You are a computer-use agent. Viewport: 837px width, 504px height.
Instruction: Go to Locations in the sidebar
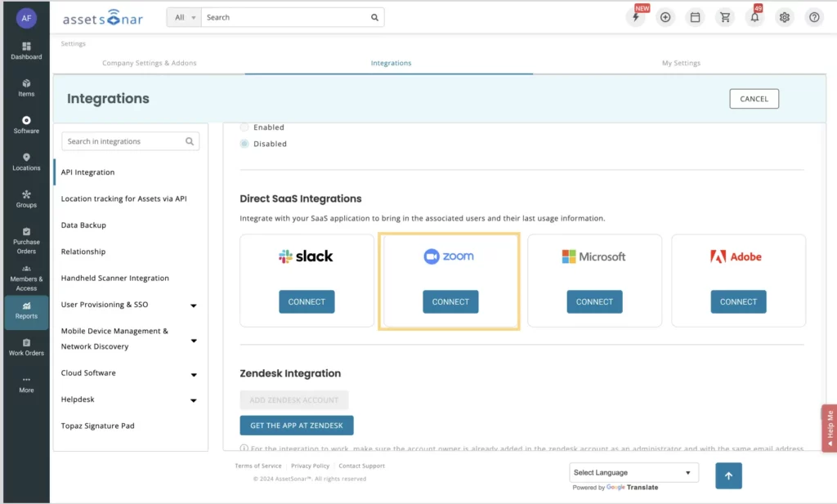pyautogui.click(x=26, y=162)
